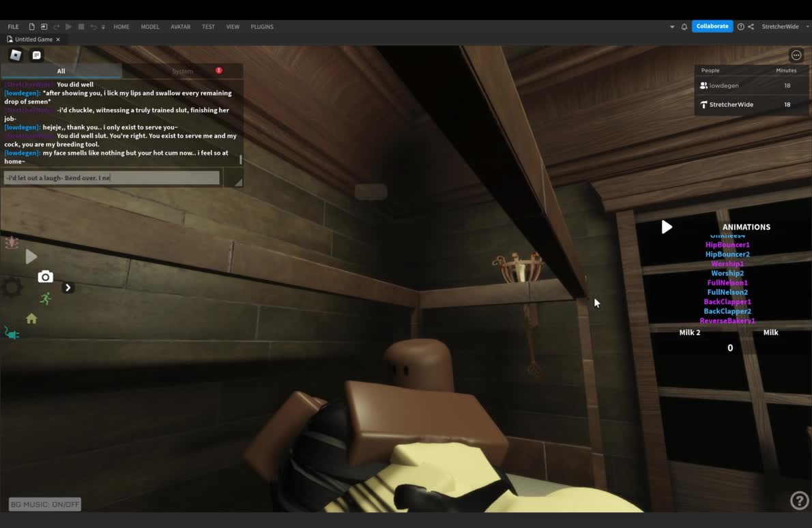Open the PLUGINS tab

[x=262, y=27]
